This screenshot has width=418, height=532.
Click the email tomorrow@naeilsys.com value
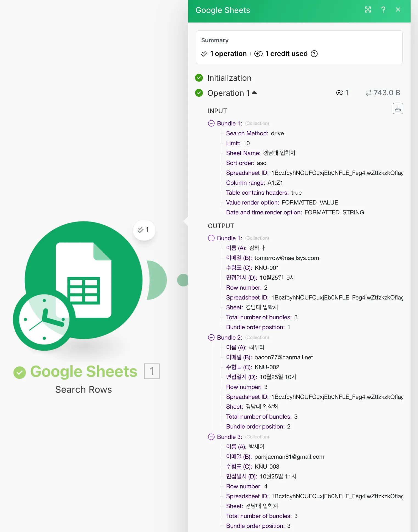pos(287,258)
